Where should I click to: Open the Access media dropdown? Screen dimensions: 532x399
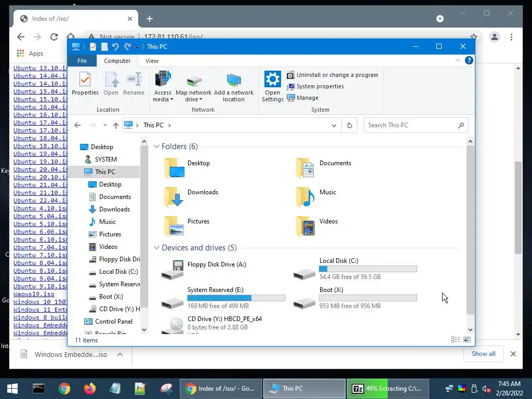pos(163,87)
